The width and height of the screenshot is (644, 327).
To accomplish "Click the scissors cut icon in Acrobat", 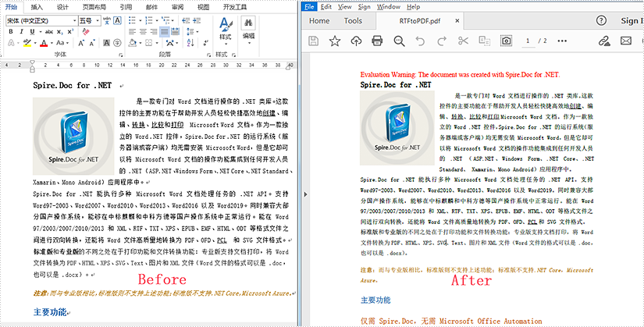I will click(463, 41).
